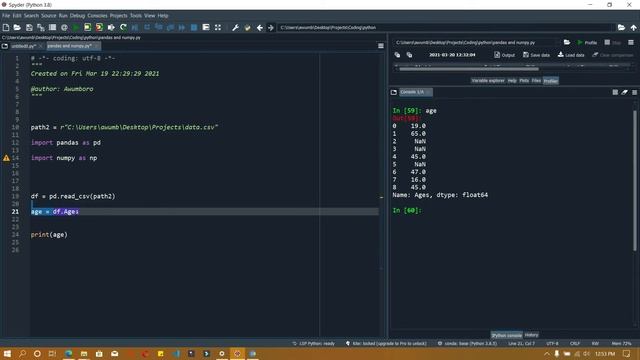This screenshot has width=640, height=360.
Task: Click Load data button
Action: pos(571,55)
